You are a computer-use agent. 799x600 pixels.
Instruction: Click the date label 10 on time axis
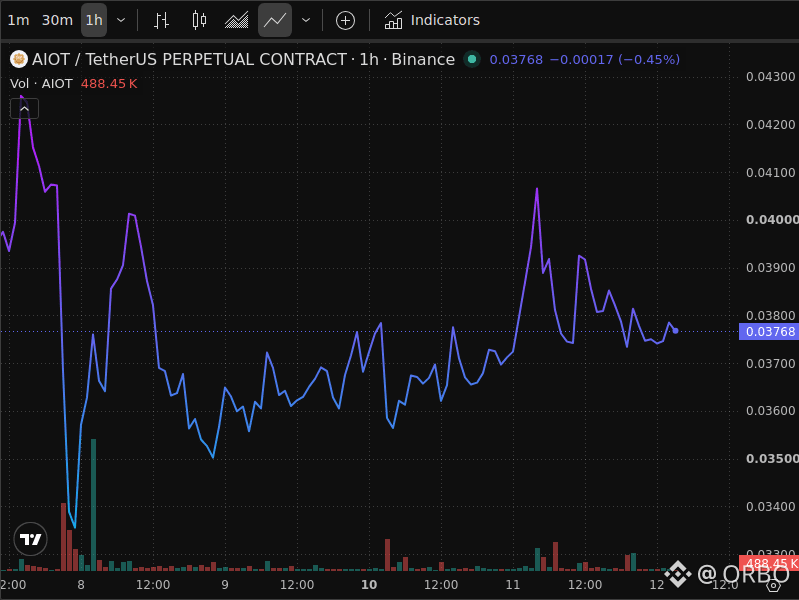[x=369, y=585]
